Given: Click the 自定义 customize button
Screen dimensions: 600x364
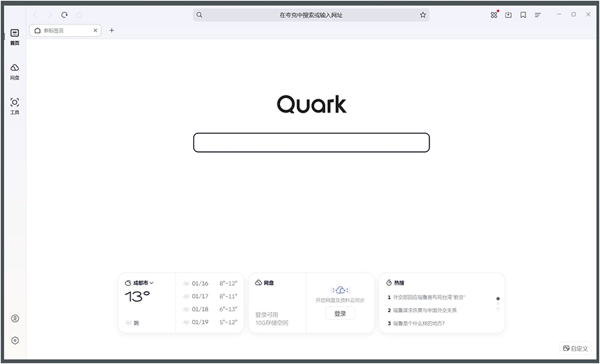Looking at the screenshot, I should [575, 348].
